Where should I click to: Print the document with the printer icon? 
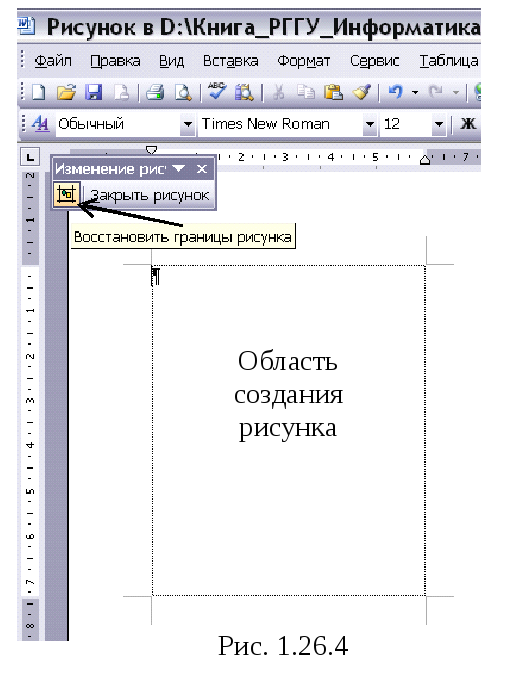click(155, 93)
